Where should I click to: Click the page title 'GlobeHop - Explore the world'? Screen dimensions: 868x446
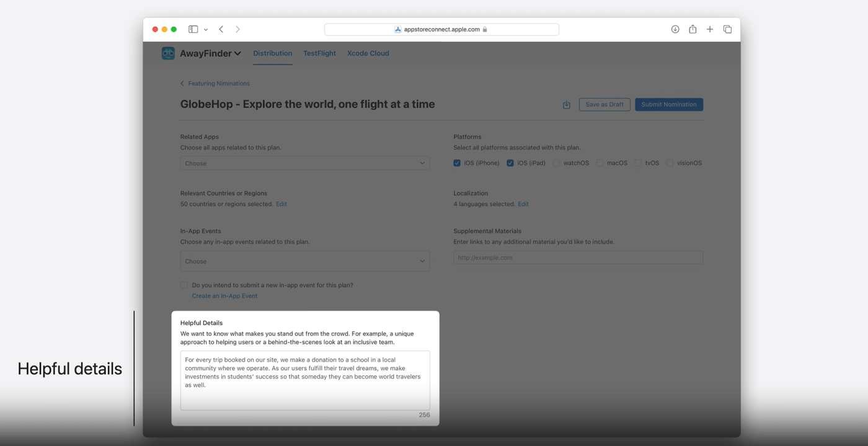(x=308, y=104)
